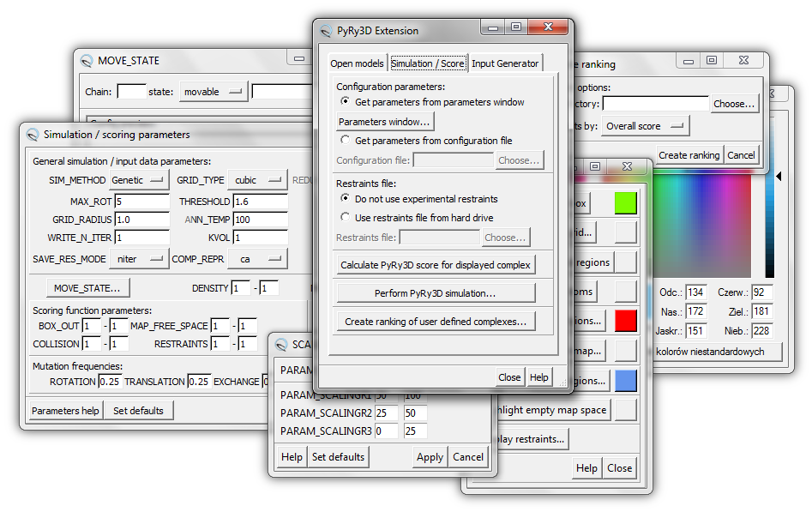This screenshot has height=512, width=812.
Task: Open the SIM_METHOD Genetic dropdown
Action: pyautogui.click(x=139, y=180)
